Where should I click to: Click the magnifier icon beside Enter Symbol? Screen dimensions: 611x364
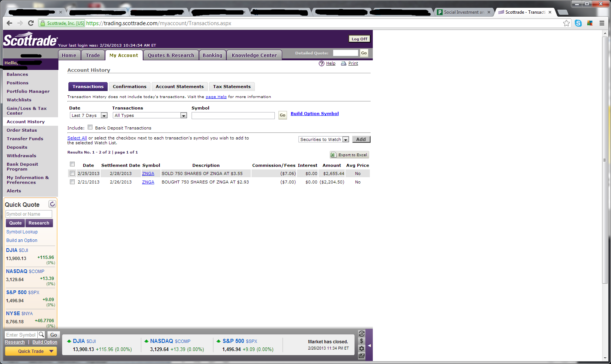coord(41,335)
